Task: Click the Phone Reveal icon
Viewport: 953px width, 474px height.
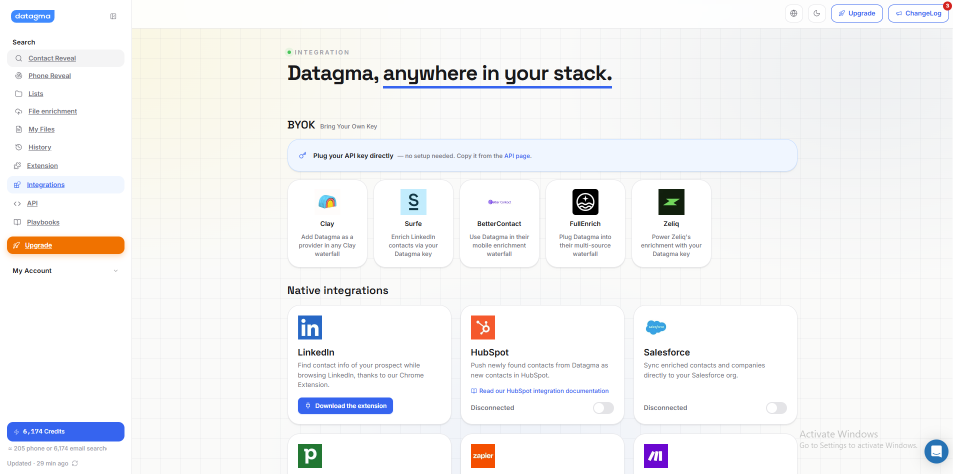Action: (x=19, y=76)
